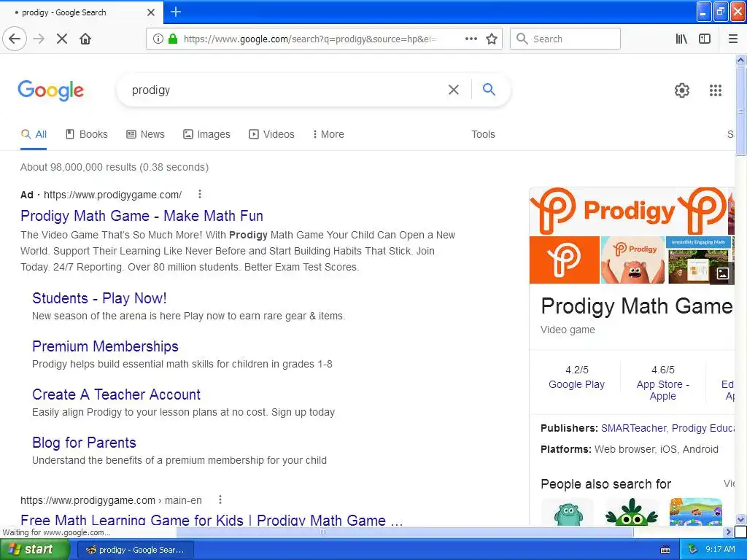Click the horizontal scrollbar right arrow

point(728,532)
